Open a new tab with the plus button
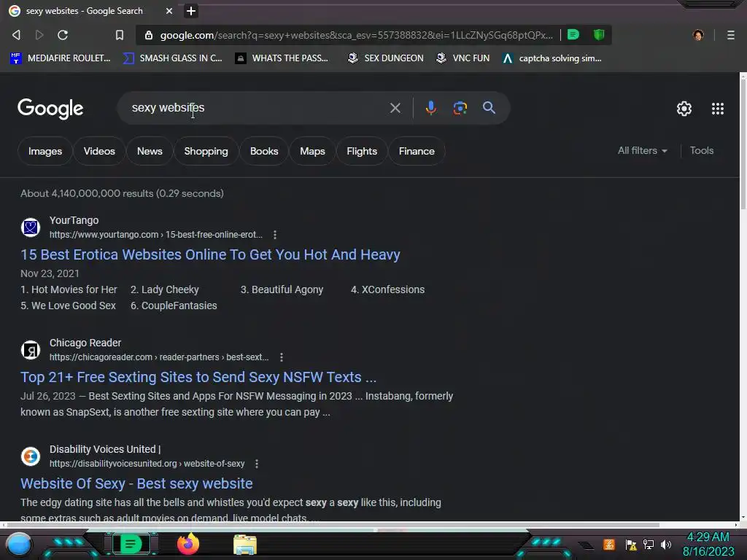 [191, 11]
